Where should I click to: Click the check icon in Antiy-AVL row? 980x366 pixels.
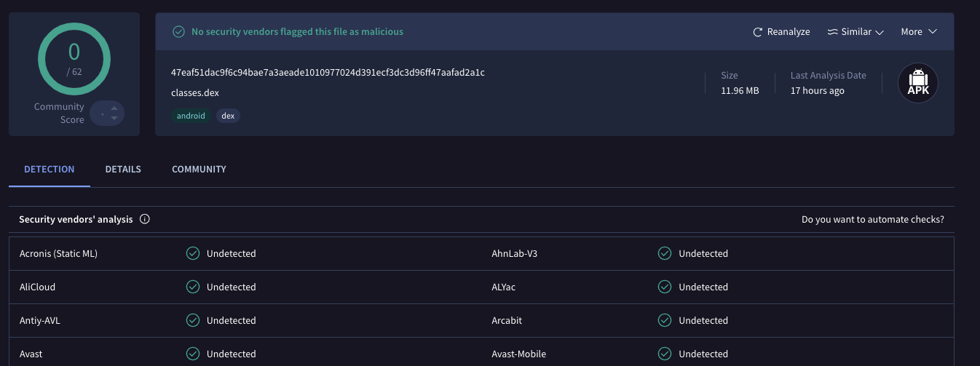(193, 320)
